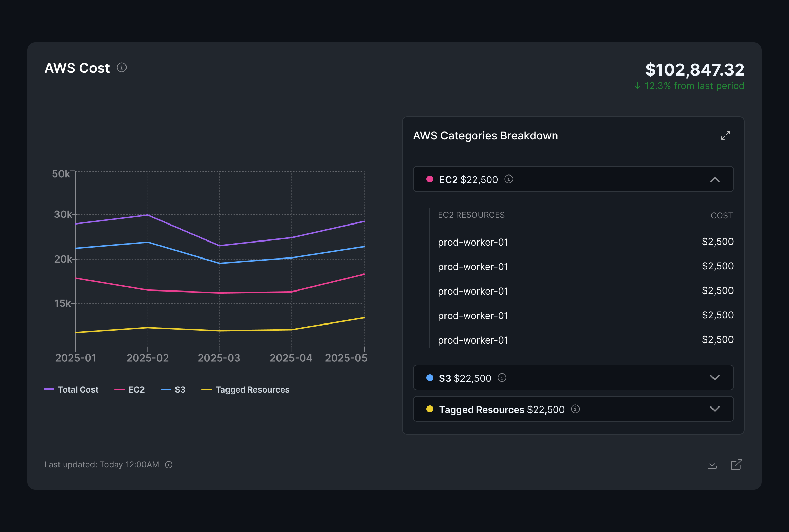Viewport: 789px width, 532px height.
Task: Click the pink EC2 color dot
Action: click(x=430, y=179)
